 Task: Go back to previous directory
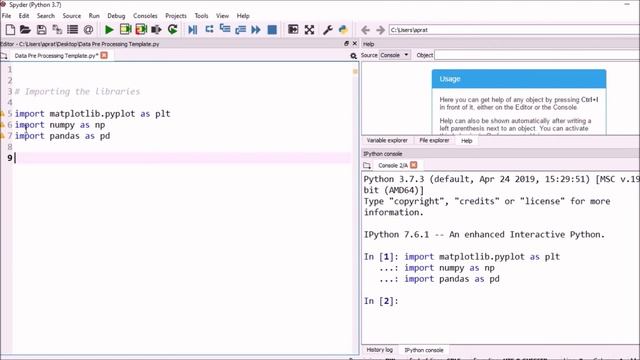366,30
